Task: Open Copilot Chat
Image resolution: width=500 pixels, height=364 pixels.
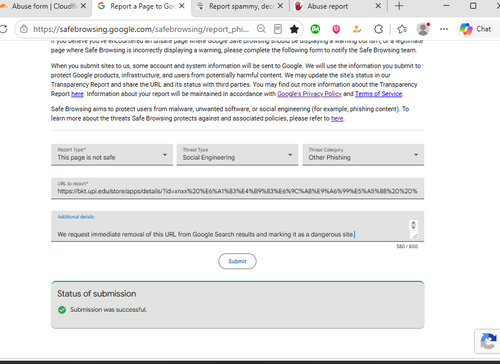Action: click(x=476, y=29)
